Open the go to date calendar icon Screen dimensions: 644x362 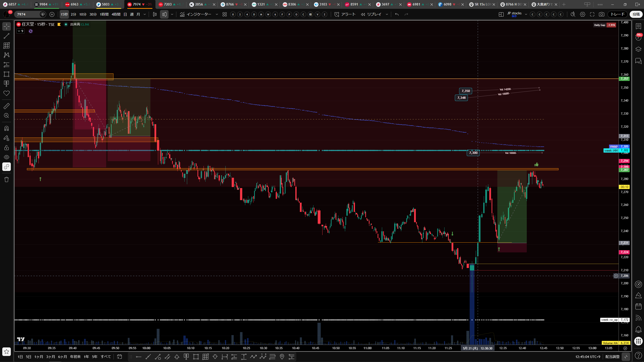click(119, 357)
